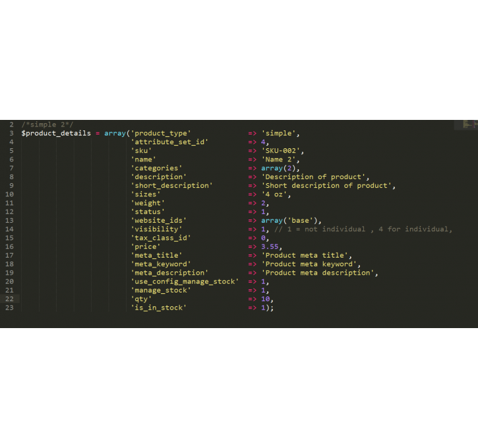Click line number 3 in the gutter
The image size is (478, 448).
(12, 133)
